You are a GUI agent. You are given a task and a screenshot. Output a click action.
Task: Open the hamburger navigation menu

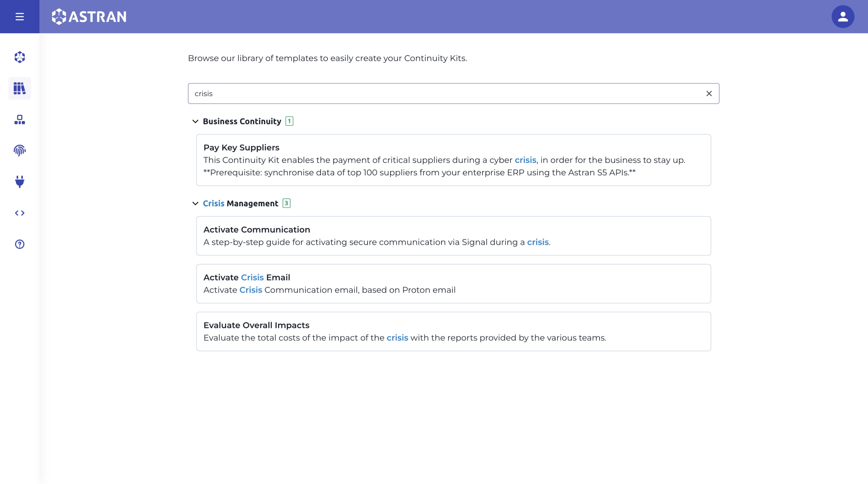point(20,16)
